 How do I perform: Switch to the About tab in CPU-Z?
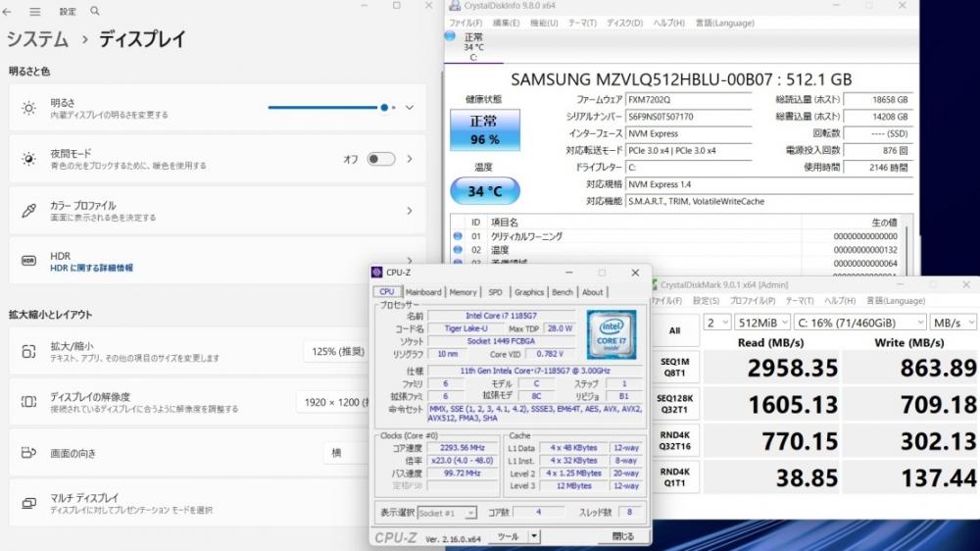click(592, 292)
